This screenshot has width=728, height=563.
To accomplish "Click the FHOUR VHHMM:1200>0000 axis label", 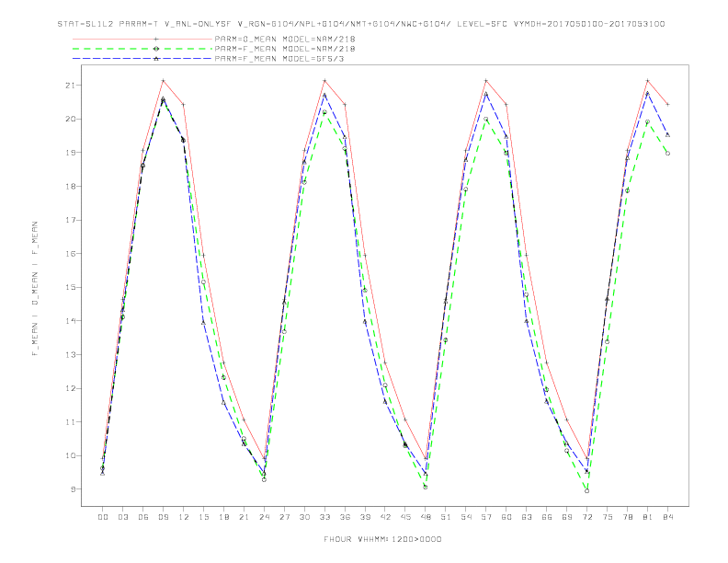I will (382, 539).
